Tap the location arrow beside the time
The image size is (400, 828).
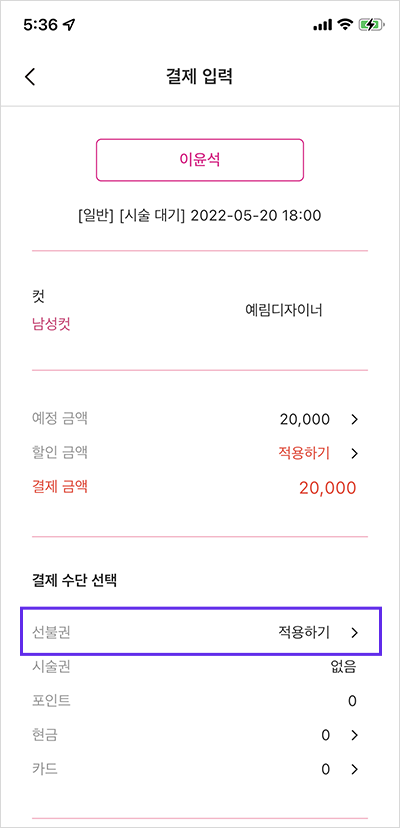[x=69, y=25]
